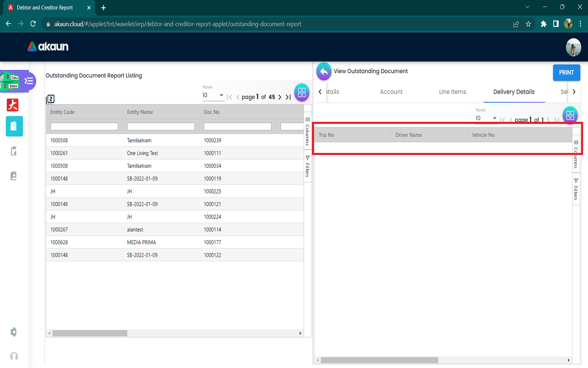Click the Entity Code filter input field
The width and height of the screenshot is (588, 368).
point(84,127)
